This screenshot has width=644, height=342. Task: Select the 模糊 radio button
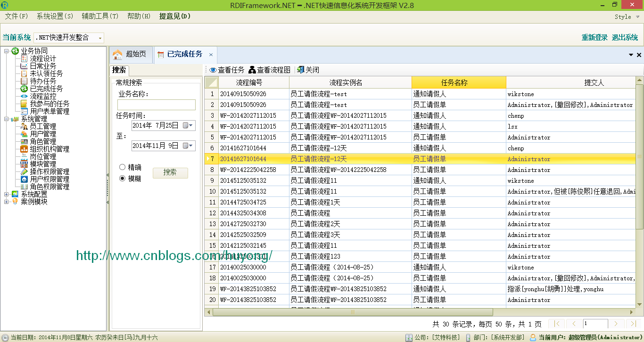(123, 179)
